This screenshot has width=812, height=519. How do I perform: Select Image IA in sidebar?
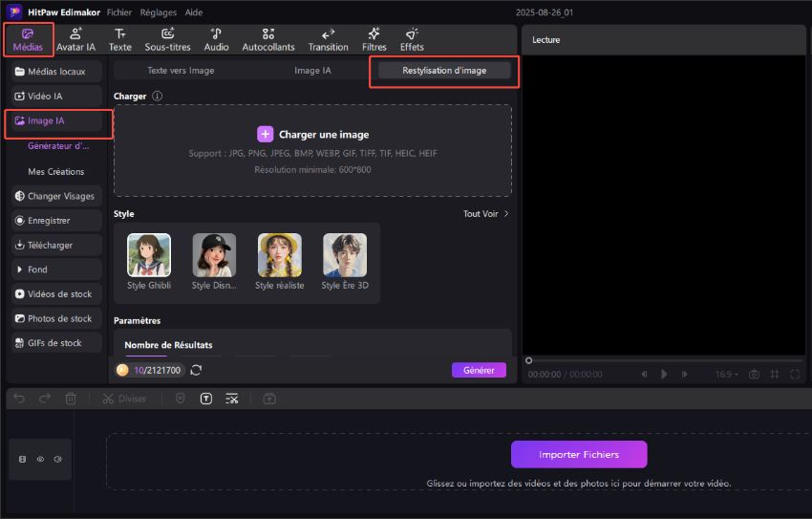coord(56,120)
